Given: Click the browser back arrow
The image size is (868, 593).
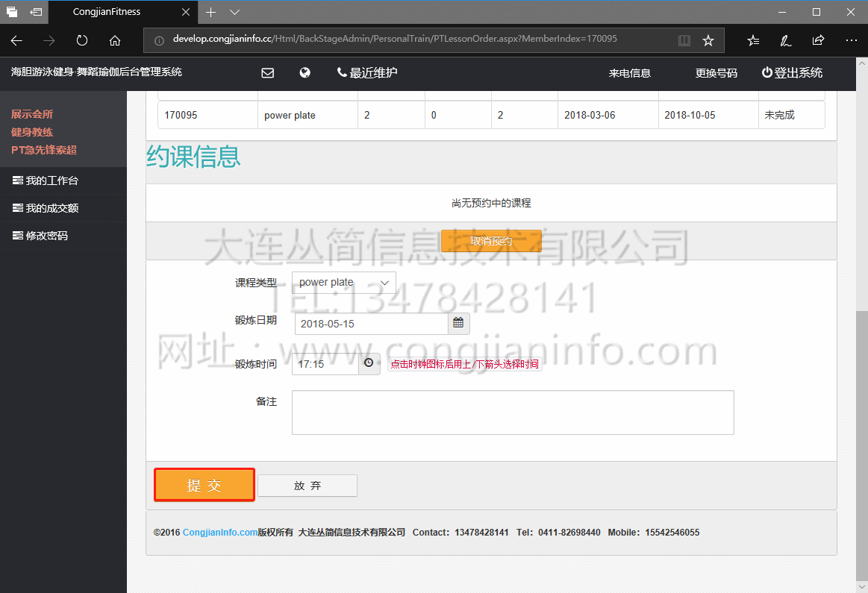Looking at the screenshot, I should point(16,40).
